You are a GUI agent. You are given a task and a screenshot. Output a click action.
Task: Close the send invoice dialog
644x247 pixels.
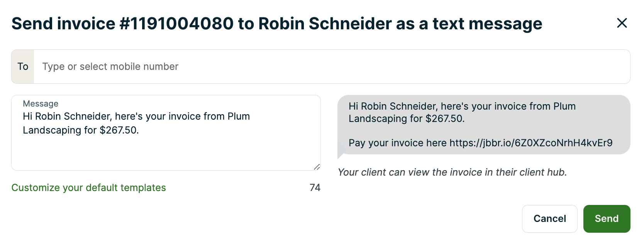[x=622, y=23]
